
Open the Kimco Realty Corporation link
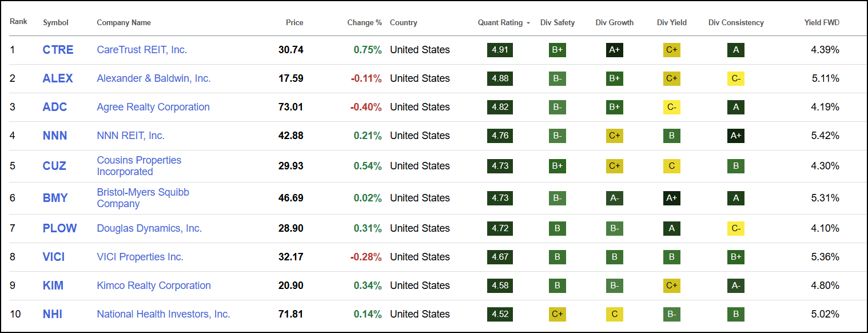click(153, 286)
